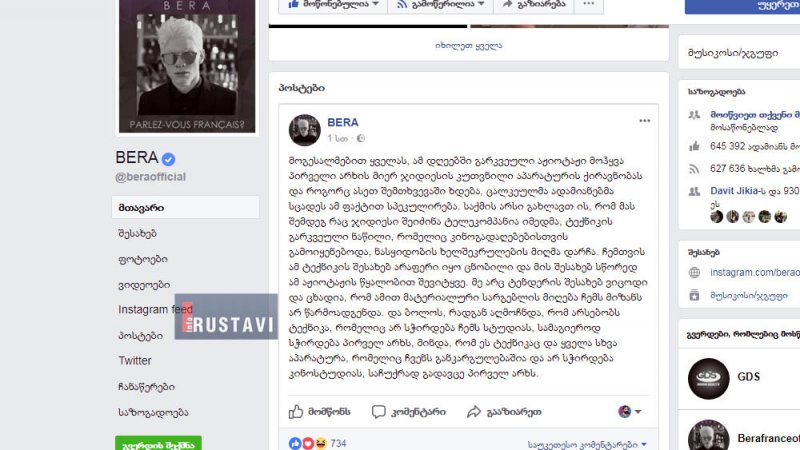Click the GDS page logo thumbnail
The image size is (800, 450).
[708, 378]
